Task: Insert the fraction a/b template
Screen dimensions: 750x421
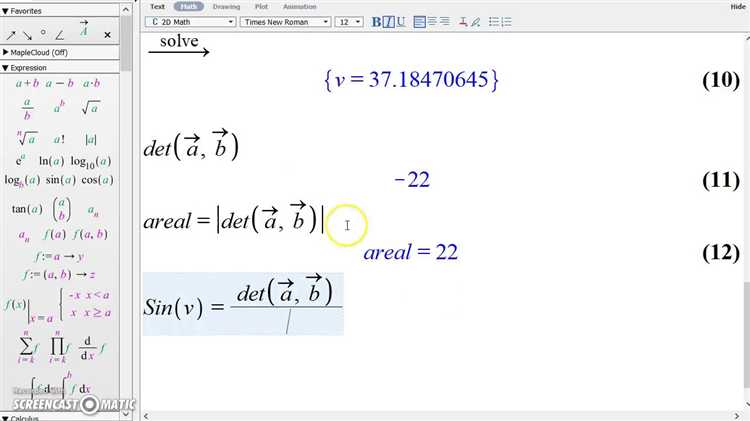Action: pos(27,109)
